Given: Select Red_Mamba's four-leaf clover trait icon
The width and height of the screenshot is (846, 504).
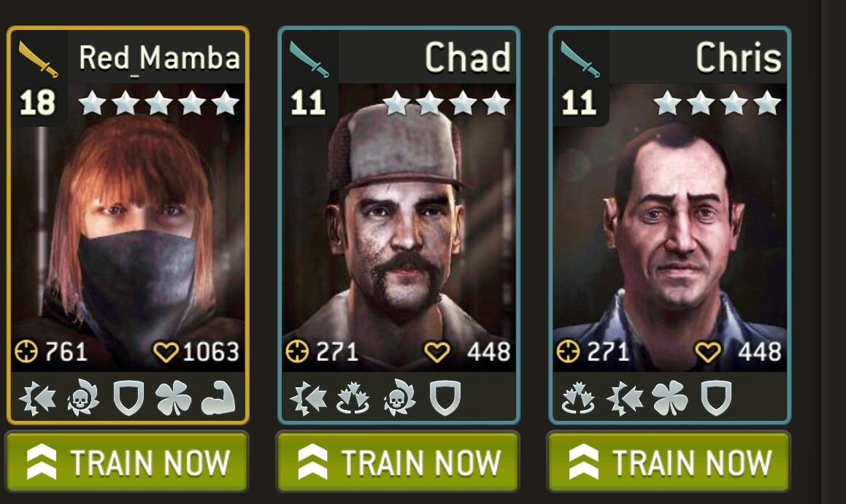Looking at the screenshot, I should point(173,398).
